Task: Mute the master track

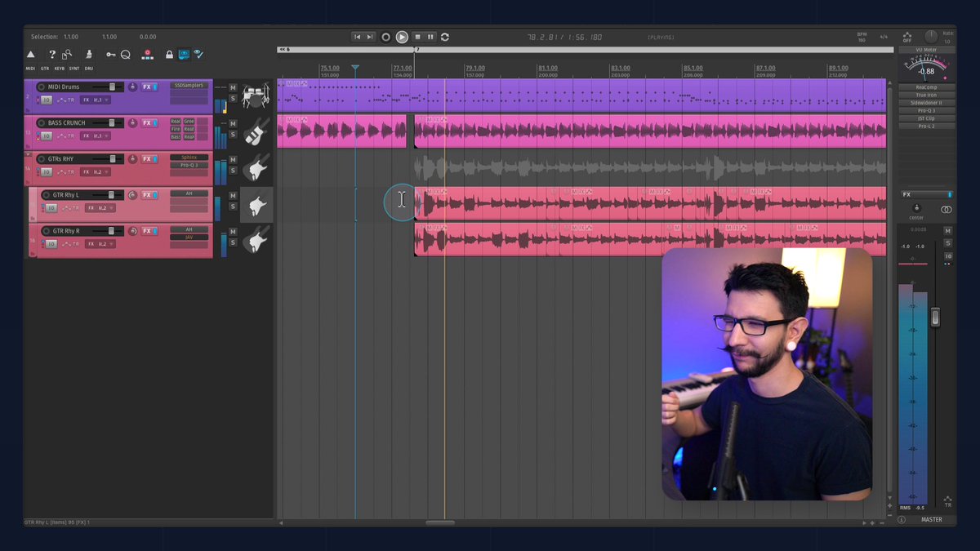Action: pos(948,232)
